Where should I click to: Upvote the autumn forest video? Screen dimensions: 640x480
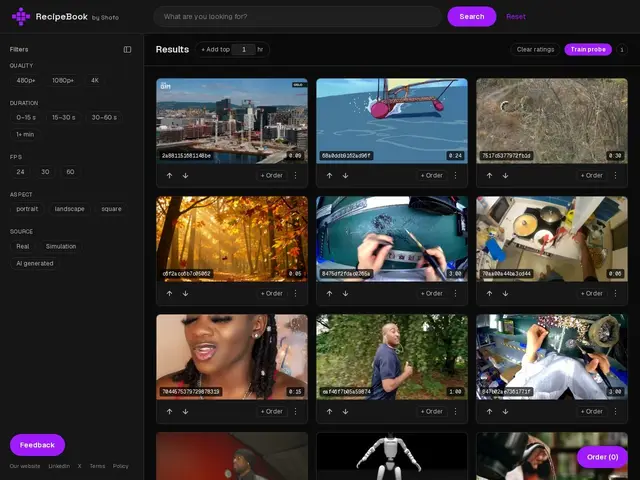click(169, 293)
